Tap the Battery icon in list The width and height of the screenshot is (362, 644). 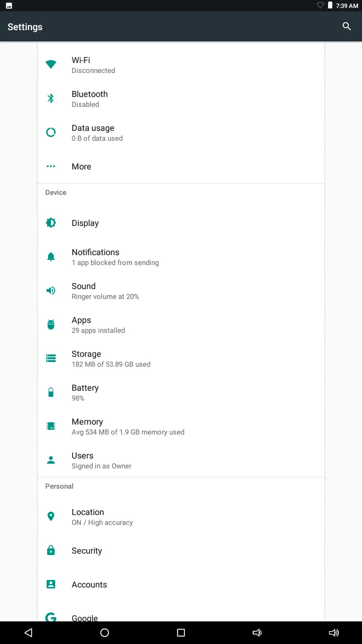51,392
